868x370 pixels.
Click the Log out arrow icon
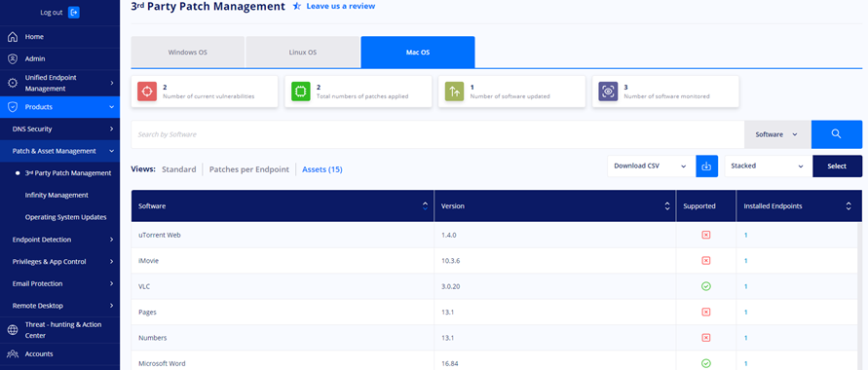coord(74,12)
